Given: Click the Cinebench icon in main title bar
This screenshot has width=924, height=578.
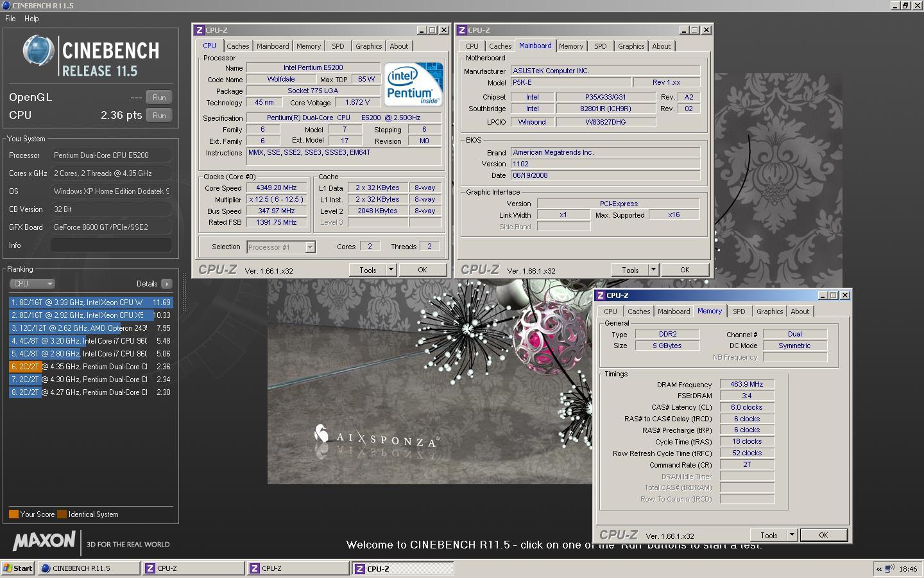Looking at the screenshot, I should tap(6, 5).
